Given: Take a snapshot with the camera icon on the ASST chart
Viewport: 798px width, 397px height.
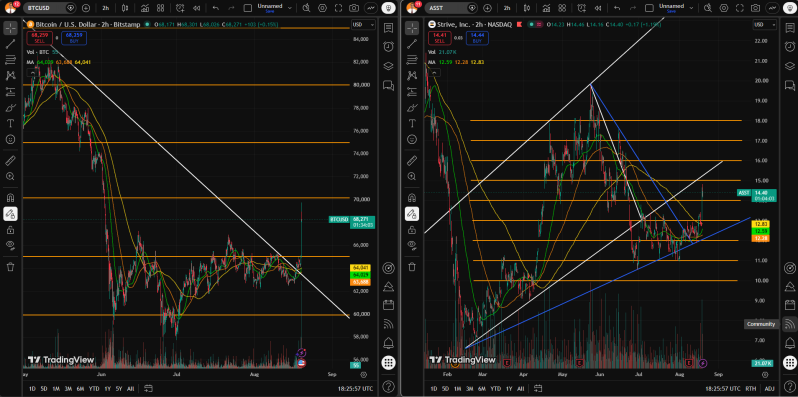Looking at the screenshot, I should (756, 8).
